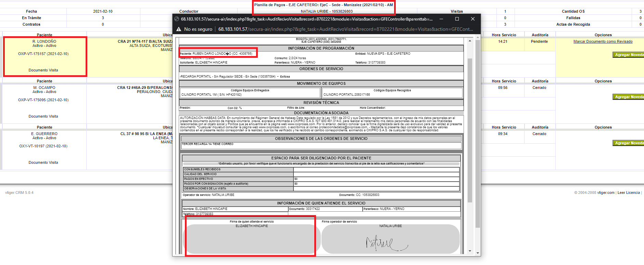Close the popup browser window
The image size is (644, 265).
tap(473, 19)
